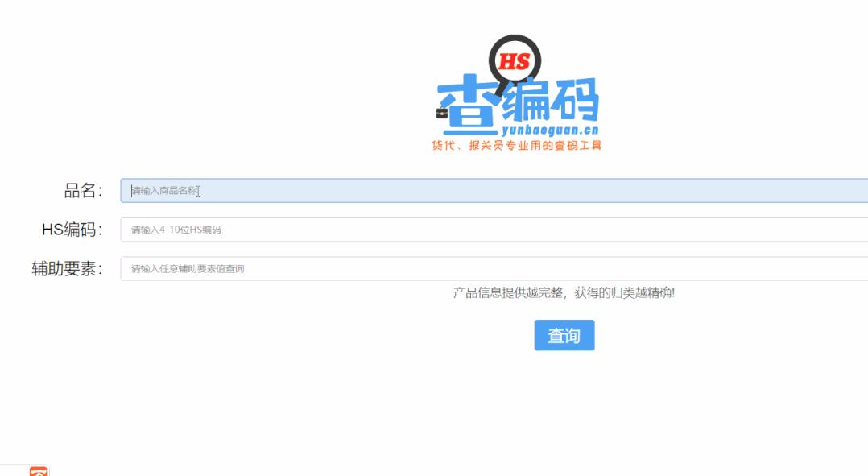Click the small briefcase icon in the logo
Viewport: 868px width, 476px height.
coord(441,112)
